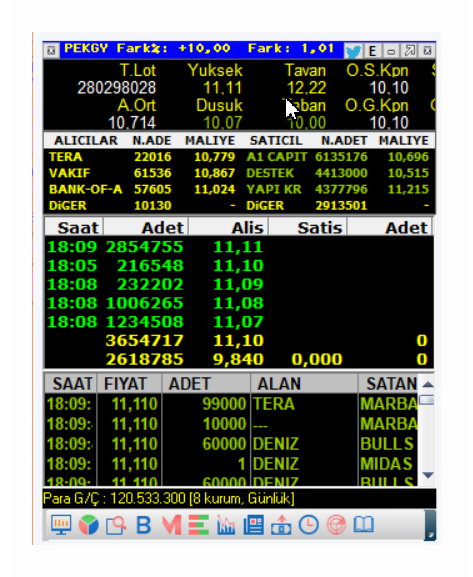Click the Twitter bird icon in title bar
The width and height of the screenshot is (473, 577).
353,51
